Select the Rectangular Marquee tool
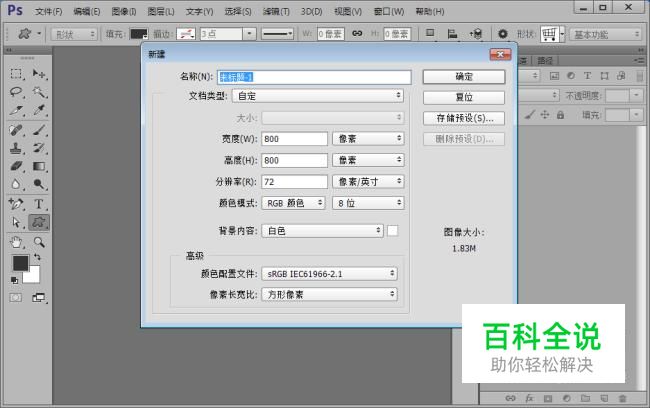The image size is (650, 408). pyautogui.click(x=16, y=74)
